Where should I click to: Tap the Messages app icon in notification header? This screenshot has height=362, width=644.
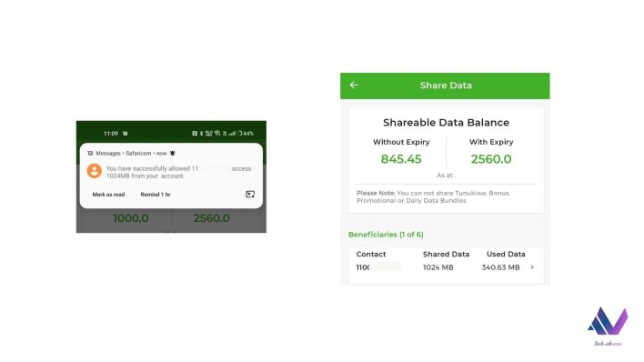point(90,154)
